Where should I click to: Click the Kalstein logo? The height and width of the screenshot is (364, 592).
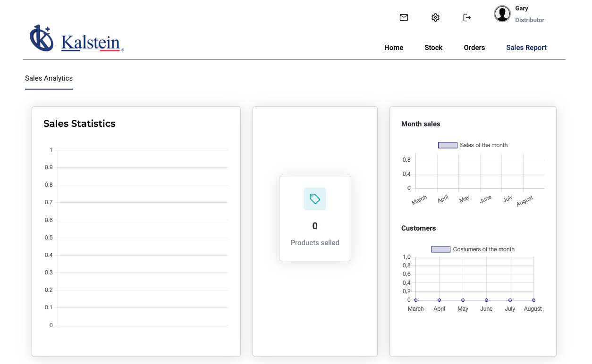77,39
